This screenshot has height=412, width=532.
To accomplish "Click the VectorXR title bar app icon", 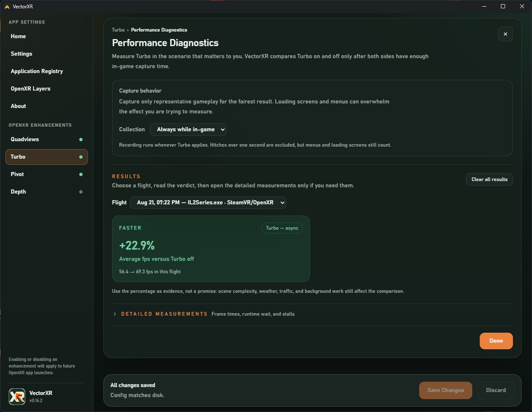I will pyautogui.click(x=7, y=7).
